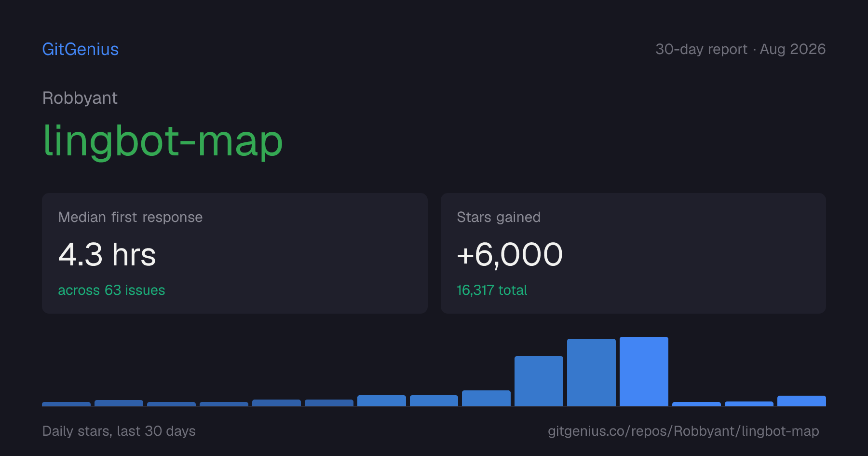Click the first bar of the daily chart

pos(66,404)
